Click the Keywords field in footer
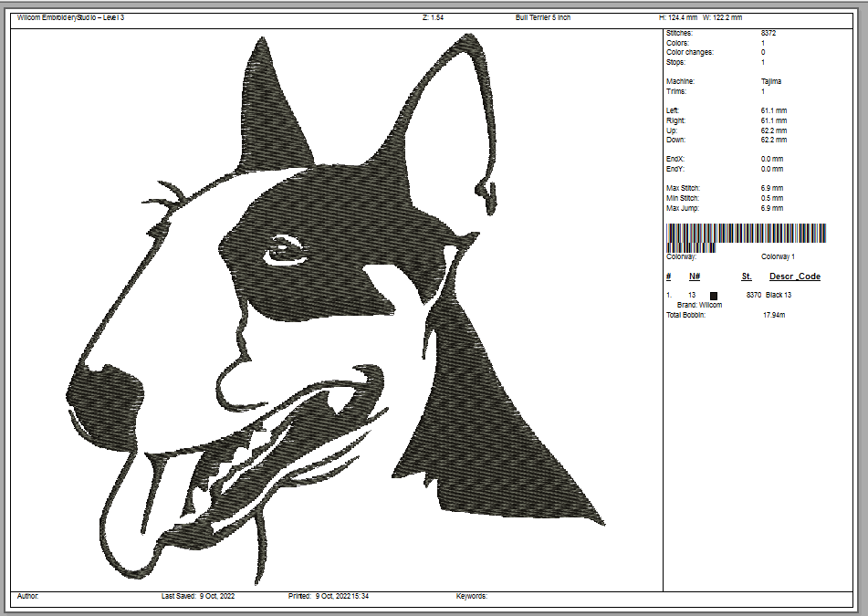Screen dimensions: 868x616 (x=472, y=596)
